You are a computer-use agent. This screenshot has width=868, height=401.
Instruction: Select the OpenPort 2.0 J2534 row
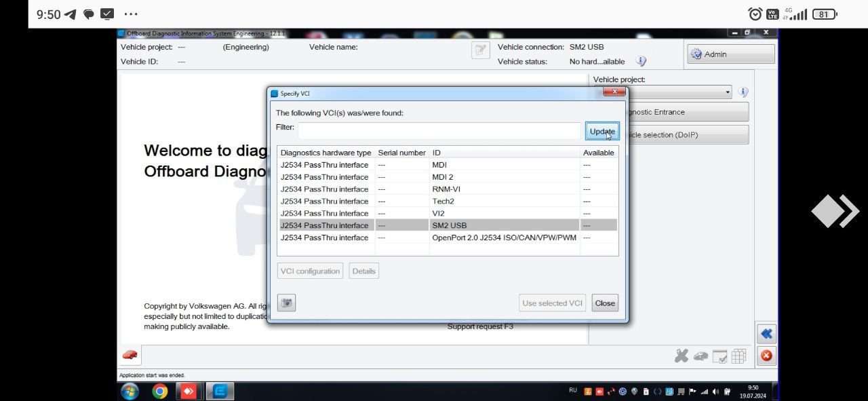(448, 238)
